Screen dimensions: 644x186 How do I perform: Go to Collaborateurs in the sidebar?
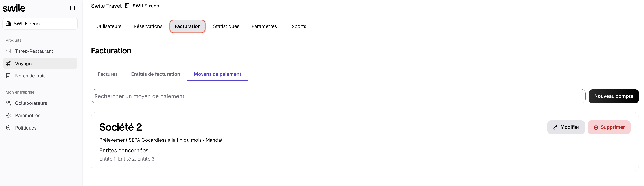pyautogui.click(x=40, y=103)
